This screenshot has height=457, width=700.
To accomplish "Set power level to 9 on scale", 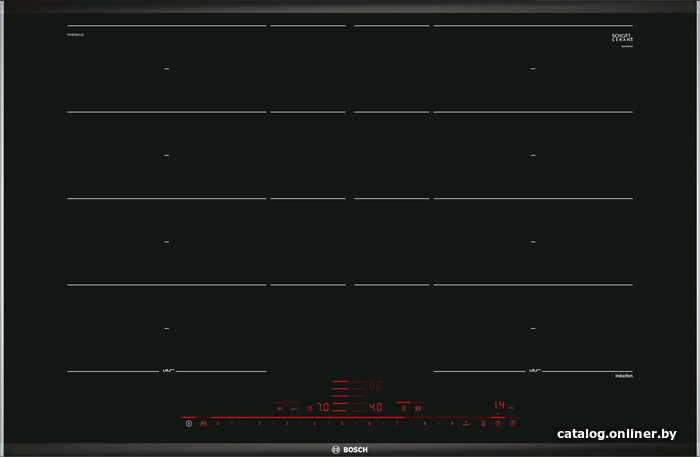I will [x=452, y=424].
